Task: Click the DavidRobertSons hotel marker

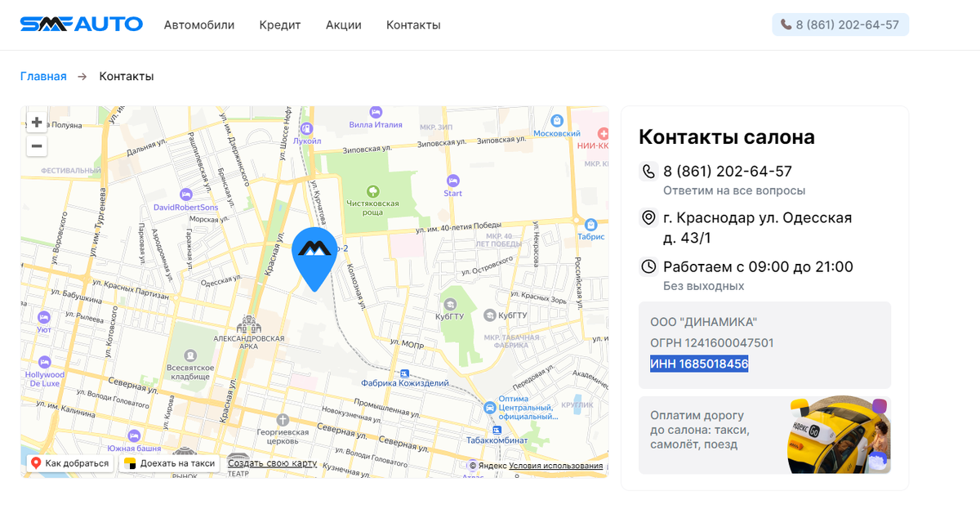Action: pos(186,194)
